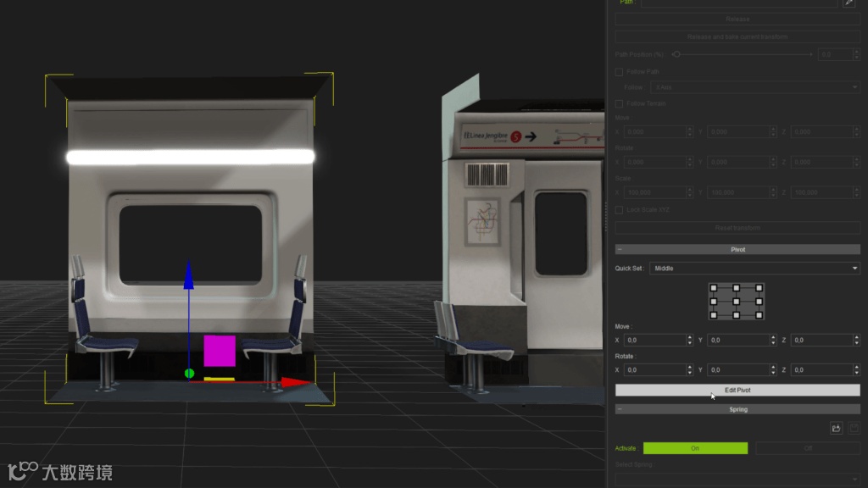Click the pivot Rotate Z field
The width and height of the screenshot is (868, 488).
[x=821, y=370]
